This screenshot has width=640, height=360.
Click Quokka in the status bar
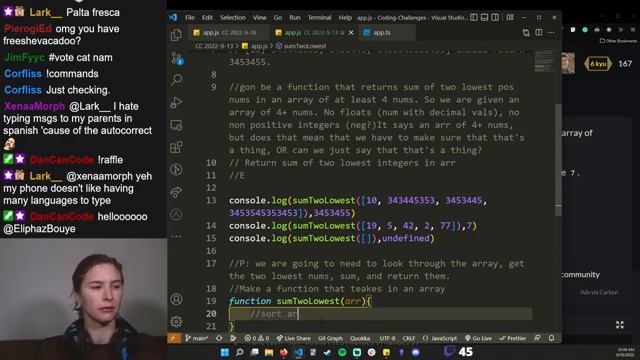360,338
